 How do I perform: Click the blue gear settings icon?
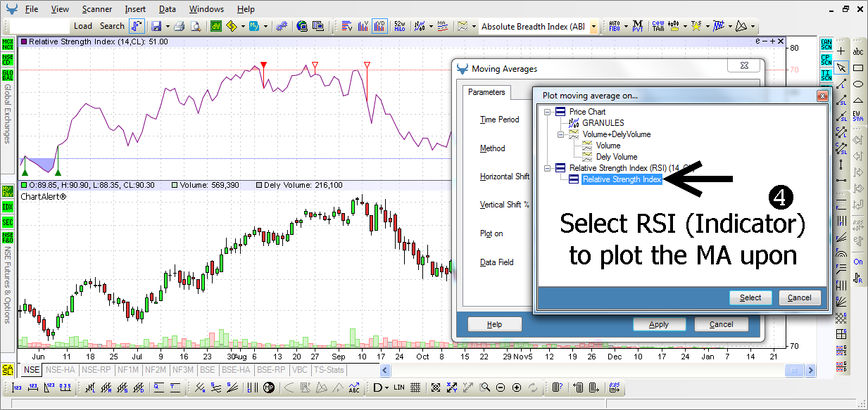[x=281, y=26]
